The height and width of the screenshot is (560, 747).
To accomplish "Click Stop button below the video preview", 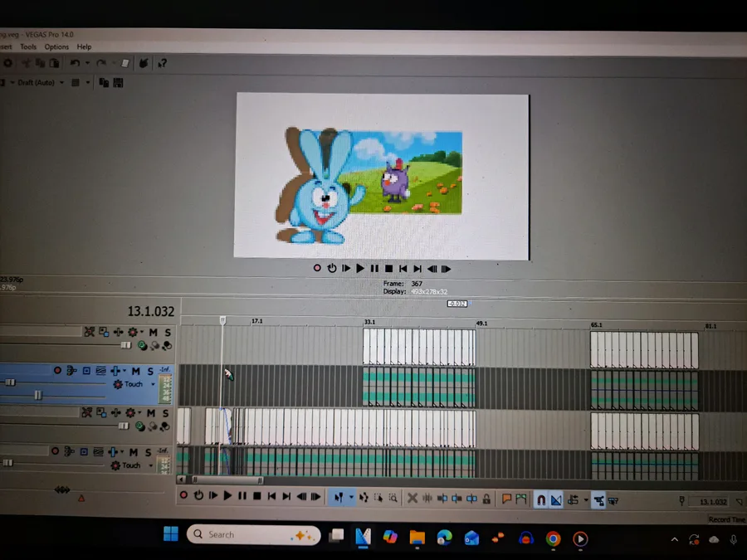I will (x=388, y=269).
